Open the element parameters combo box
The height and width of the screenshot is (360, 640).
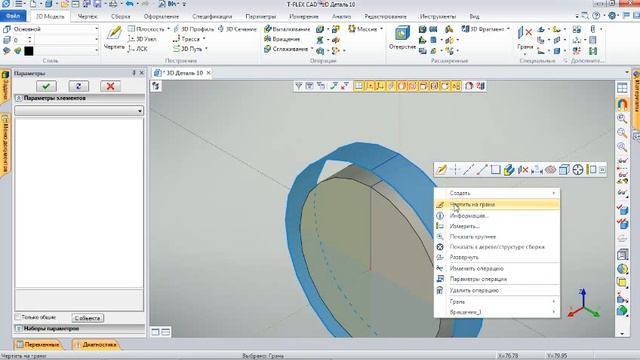coord(79,111)
